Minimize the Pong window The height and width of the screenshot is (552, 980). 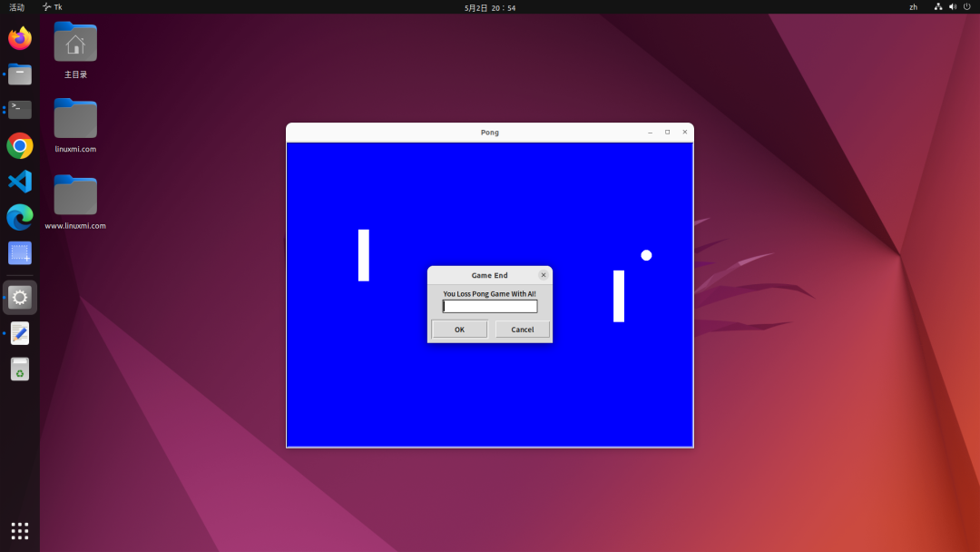point(650,133)
